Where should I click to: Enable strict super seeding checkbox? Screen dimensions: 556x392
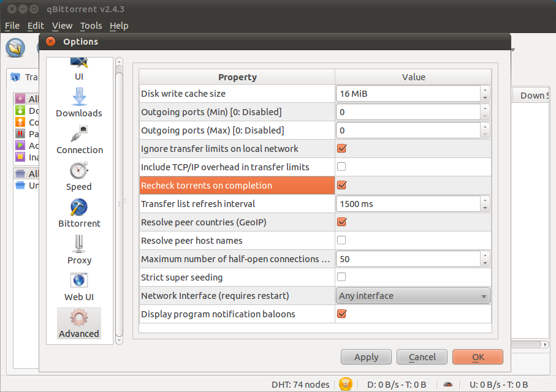341,277
